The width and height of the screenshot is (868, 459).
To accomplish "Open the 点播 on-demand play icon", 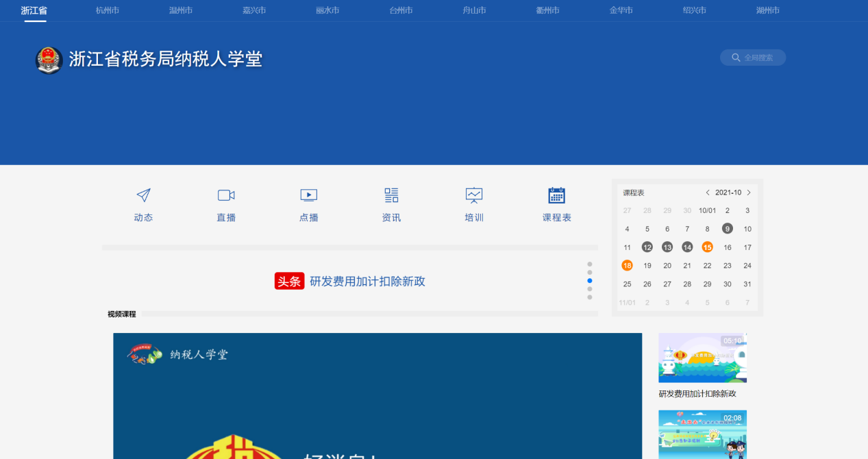I will coord(309,196).
